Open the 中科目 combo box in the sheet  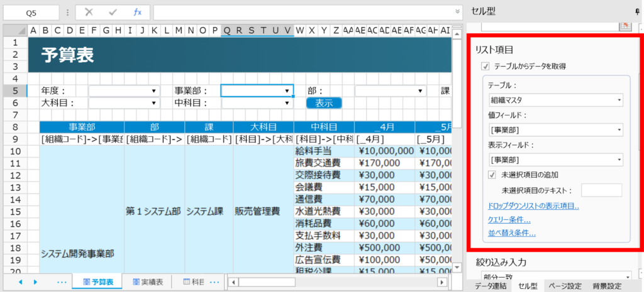click(x=257, y=102)
